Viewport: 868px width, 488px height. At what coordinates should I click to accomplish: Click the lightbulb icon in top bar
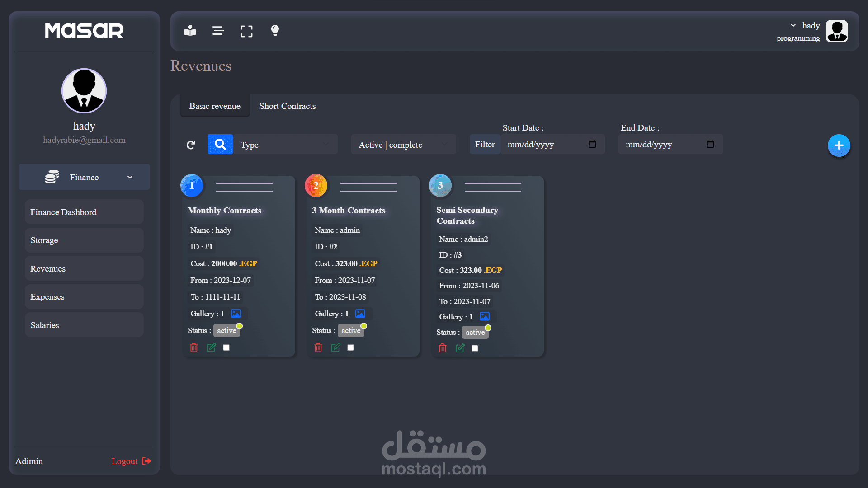[x=274, y=31]
